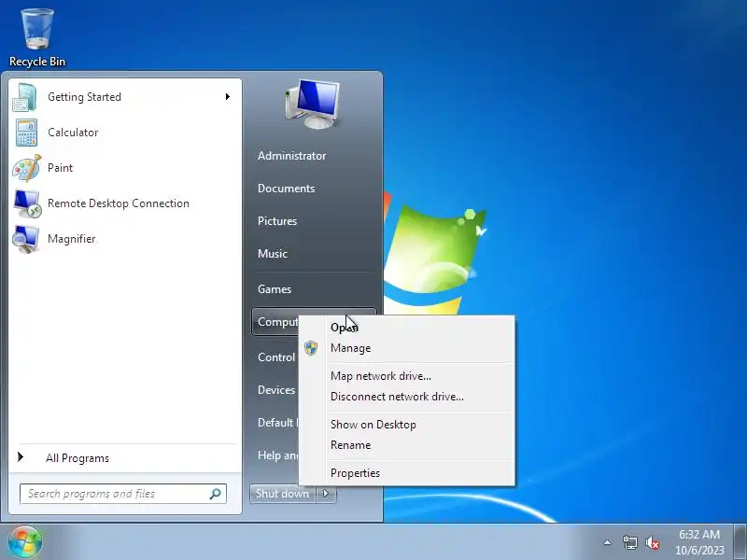Click the taskbar clock showing 6:32 AM
This screenshot has width=747, height=560.
pyautogui.click(x=698, y=542)
